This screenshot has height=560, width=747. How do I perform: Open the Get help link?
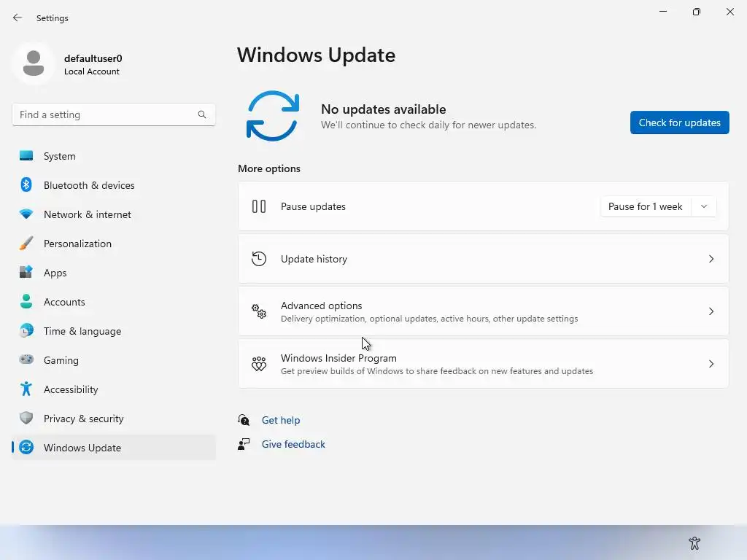tap(281, 420)
